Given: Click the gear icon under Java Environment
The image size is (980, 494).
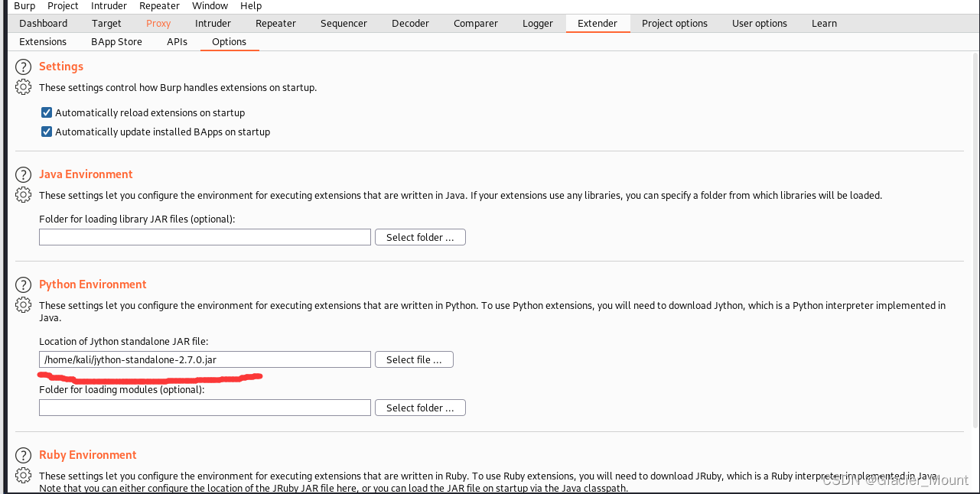Looking at the screenshot, I should point(23,195).
